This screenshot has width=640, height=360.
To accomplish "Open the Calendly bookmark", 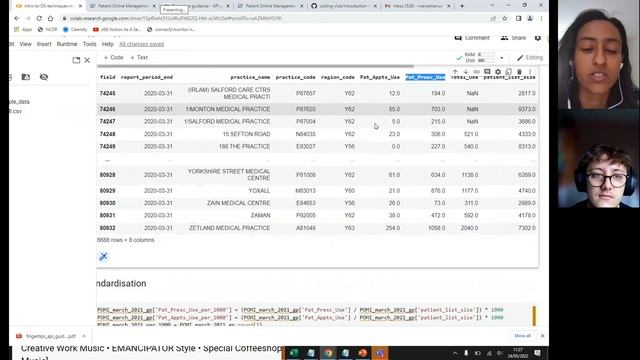I will pyautogui.click(x=75, y=29).
